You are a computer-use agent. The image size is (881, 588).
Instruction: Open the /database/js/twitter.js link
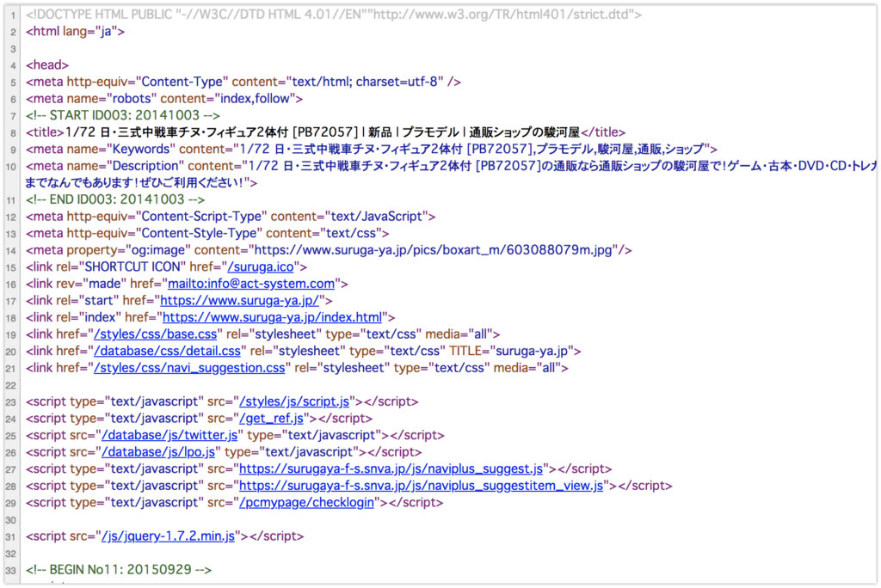pyautogui.click(x=169, y=435)
